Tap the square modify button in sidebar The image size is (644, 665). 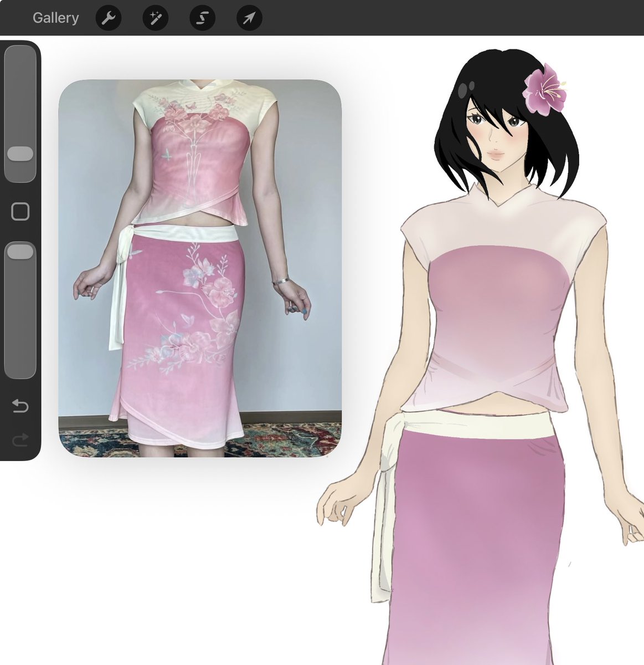(x=20, y=212)
